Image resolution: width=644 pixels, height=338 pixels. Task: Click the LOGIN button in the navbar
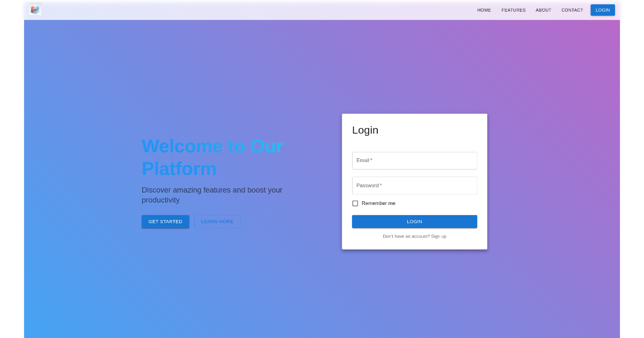coord(602,10)
